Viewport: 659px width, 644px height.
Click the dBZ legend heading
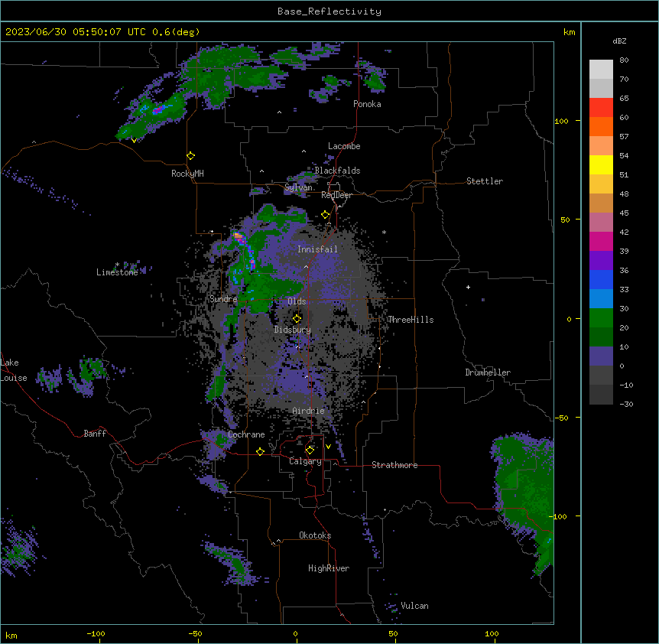pos(619,41)
